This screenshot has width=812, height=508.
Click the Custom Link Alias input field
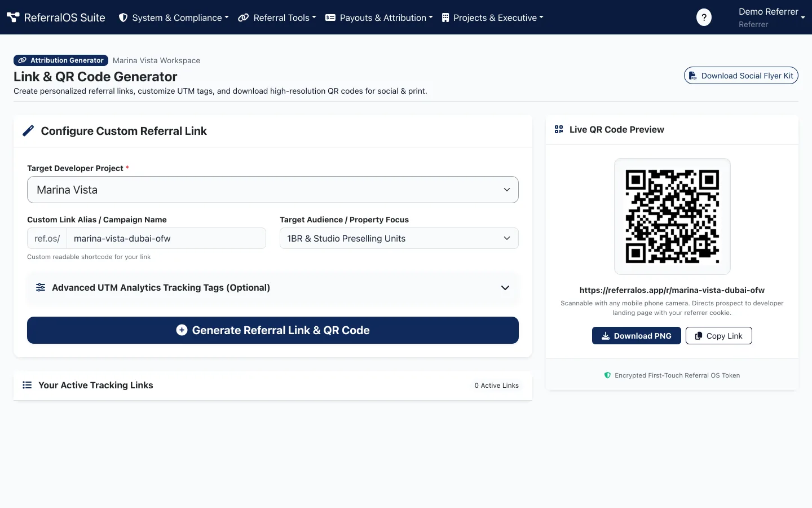pos(166,238)
